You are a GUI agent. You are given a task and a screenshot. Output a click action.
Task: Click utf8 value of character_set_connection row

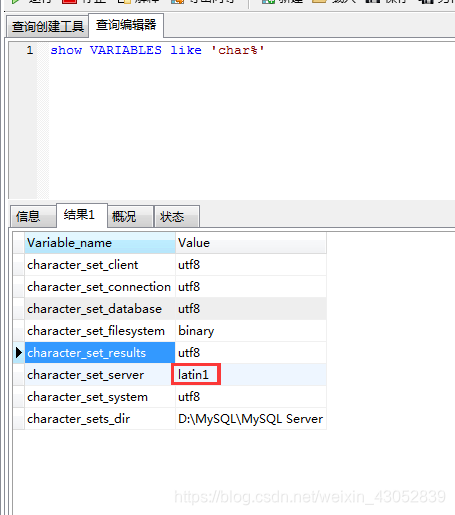click(251, 287)
